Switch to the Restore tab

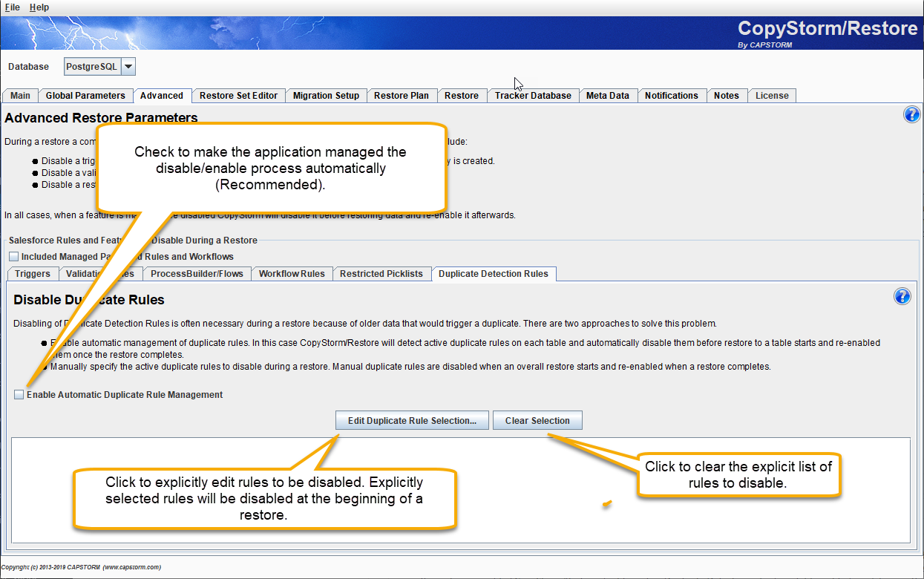[462, 96]
